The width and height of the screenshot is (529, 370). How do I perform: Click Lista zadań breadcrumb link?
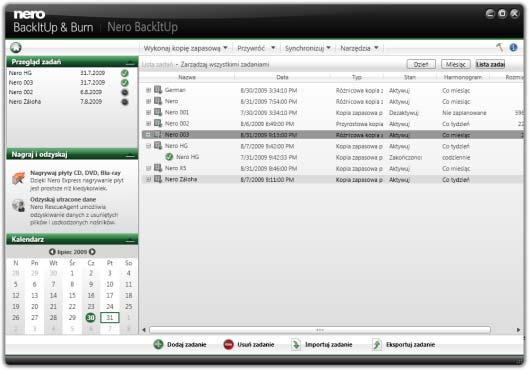157,64
